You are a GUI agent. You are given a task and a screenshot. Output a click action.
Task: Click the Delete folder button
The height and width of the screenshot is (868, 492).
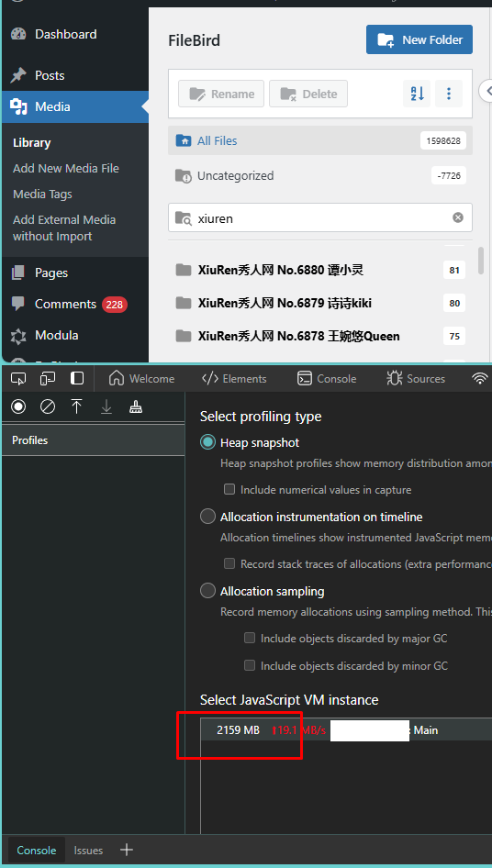pos(308,95)
